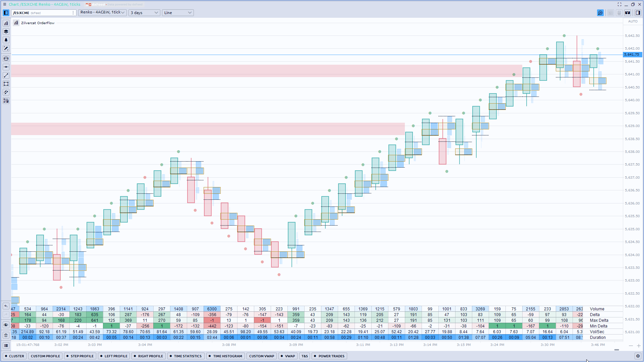This screenshot has height=362, width=644.
Task: Open the hamburger menu in title bar
Action: [5, 4]
